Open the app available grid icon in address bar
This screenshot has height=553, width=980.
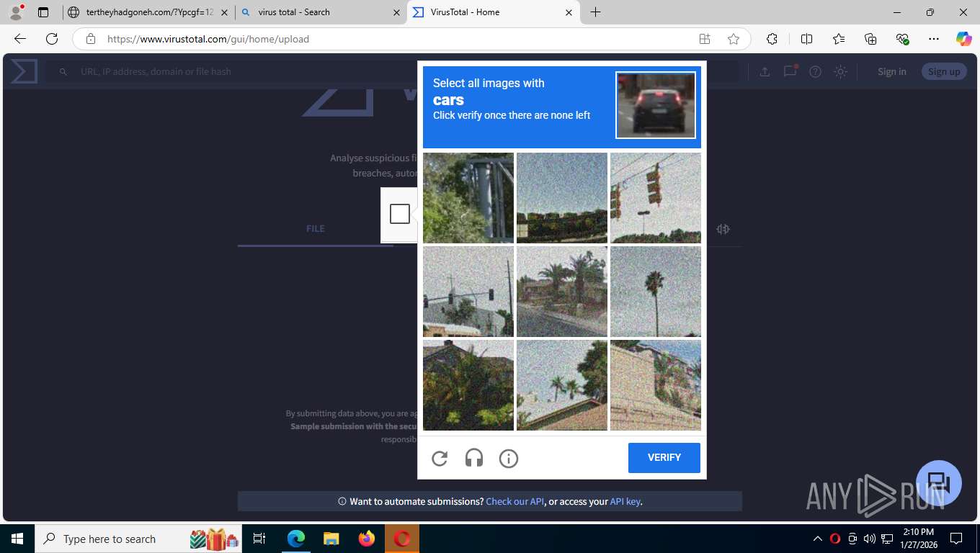705,39
